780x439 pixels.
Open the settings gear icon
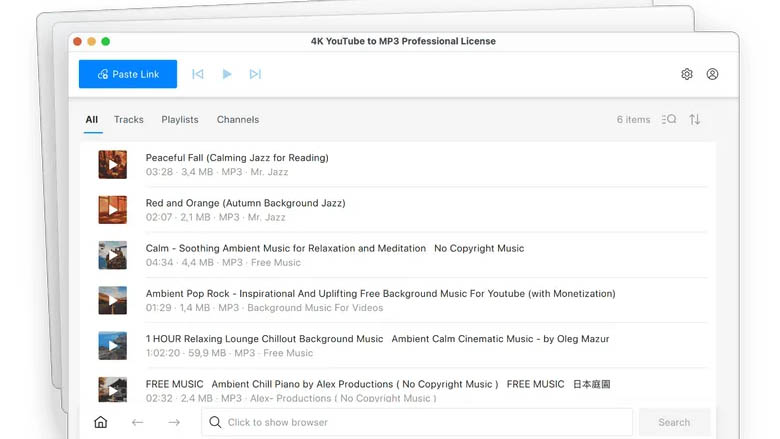[687, 74]
